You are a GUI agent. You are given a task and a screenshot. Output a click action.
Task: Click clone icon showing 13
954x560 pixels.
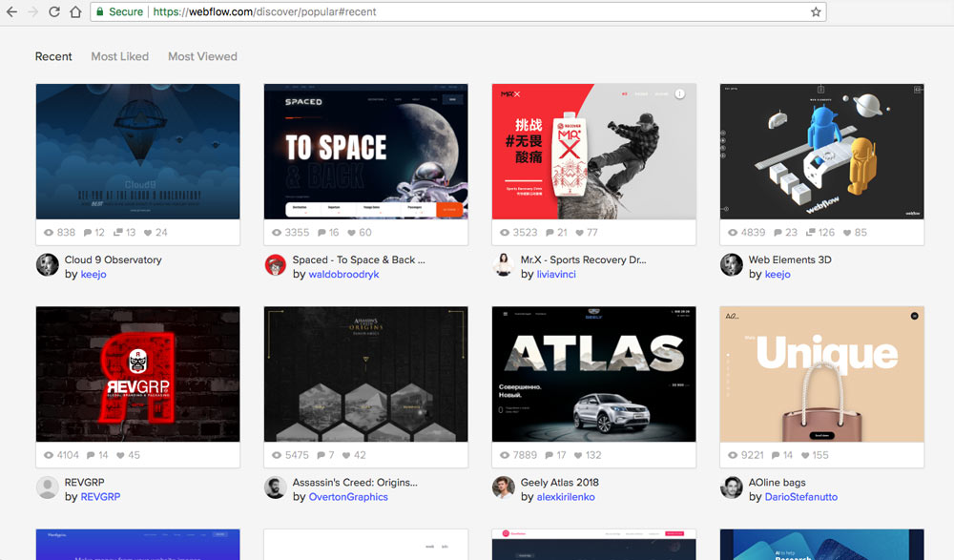click(118, 233)
